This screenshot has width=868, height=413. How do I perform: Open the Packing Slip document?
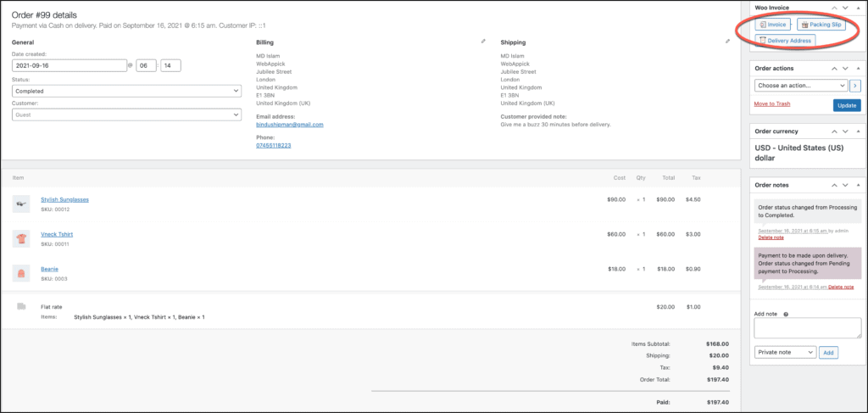coord(821,25)
